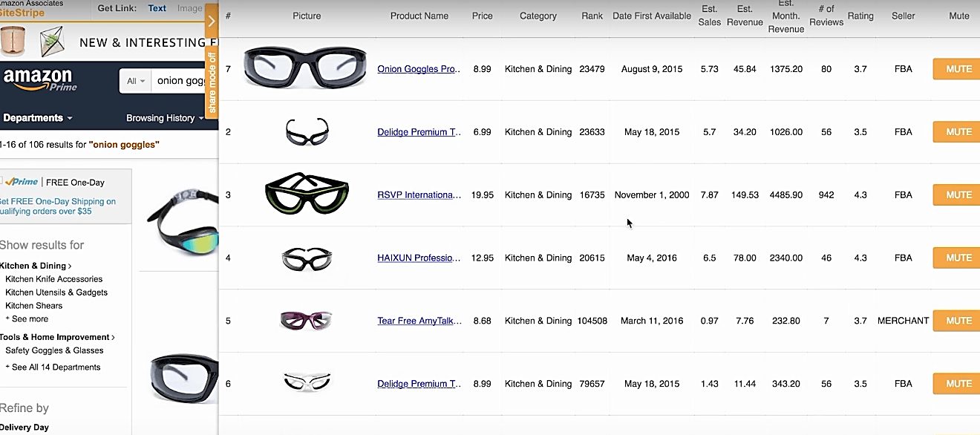Click NEW & INTERESTING banner text
980x435 pixels.
pyautogui.click(x=148, y=42)
